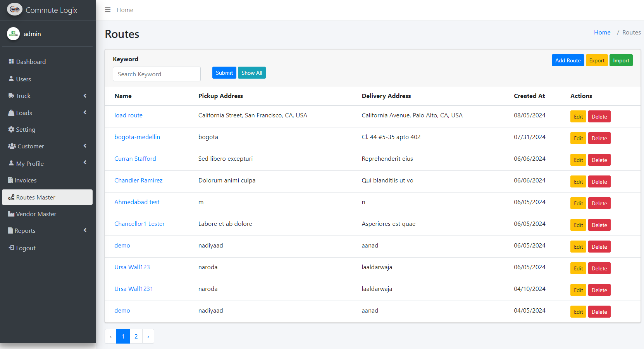Image resolution: width=644 pixels, height=349 pixels.
Task: Click the hamburger menu toggle icon
Action: coord(108,10)
